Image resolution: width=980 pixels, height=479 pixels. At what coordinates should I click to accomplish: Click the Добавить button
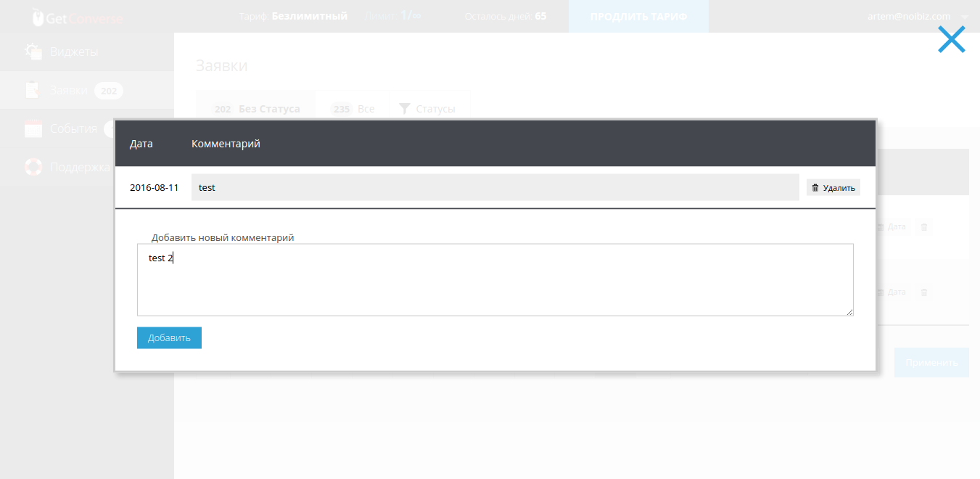[169, 337]
